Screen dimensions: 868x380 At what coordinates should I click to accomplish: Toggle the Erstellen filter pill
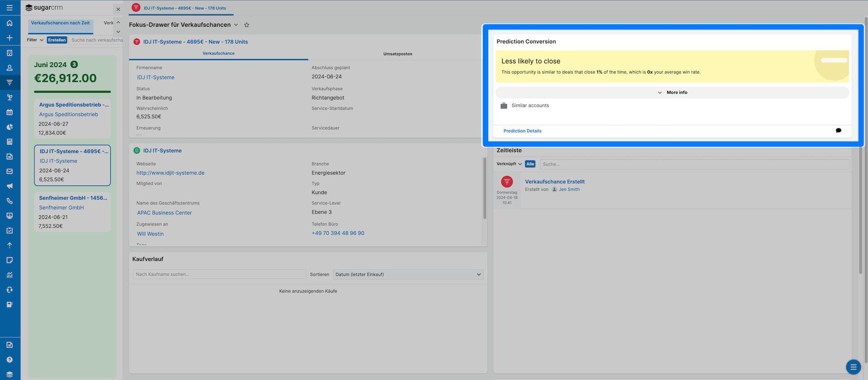click(57, 40)
